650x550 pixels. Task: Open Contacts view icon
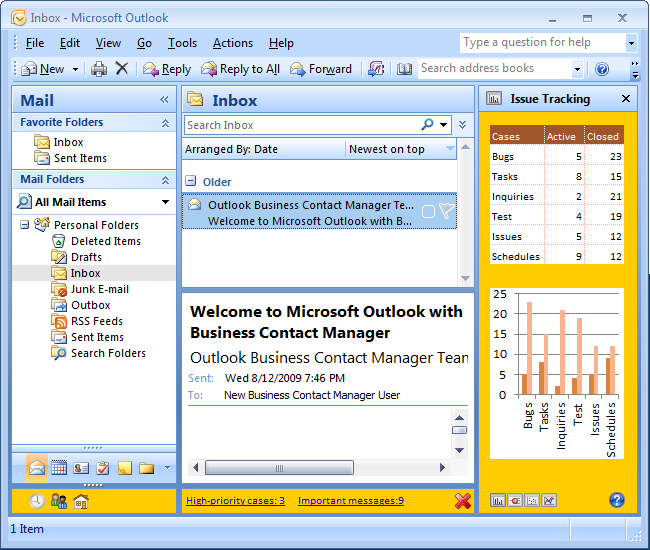click(x=81, y=468)
